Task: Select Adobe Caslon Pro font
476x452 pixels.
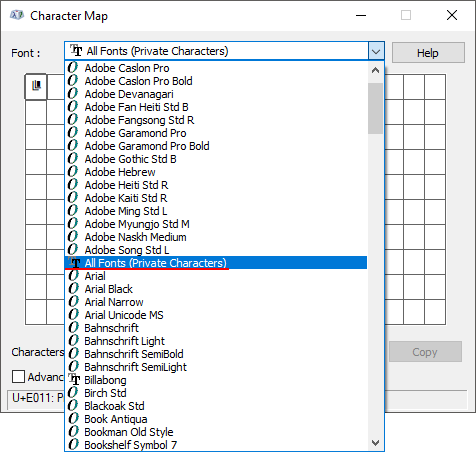Action: coord(216,68)
